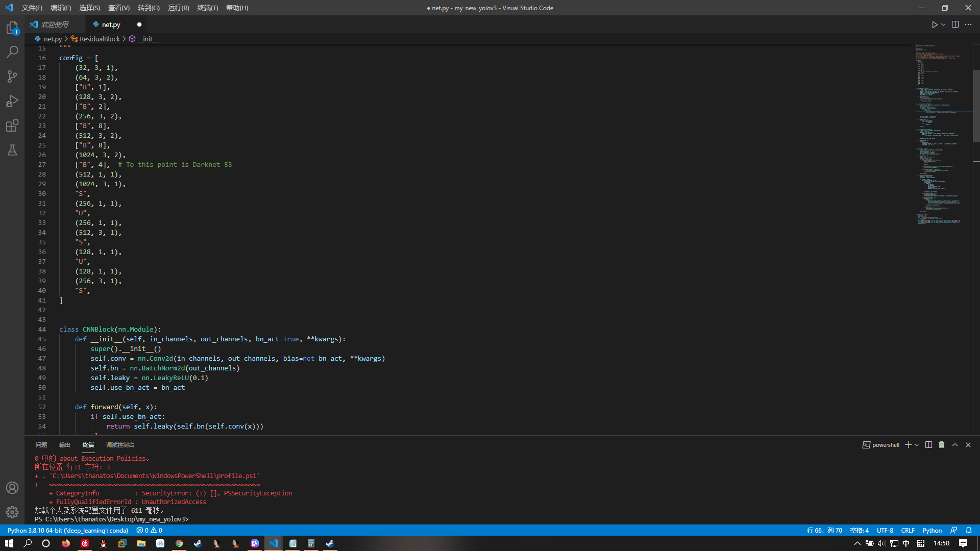Open the volume control in system tray

(881, 543)
